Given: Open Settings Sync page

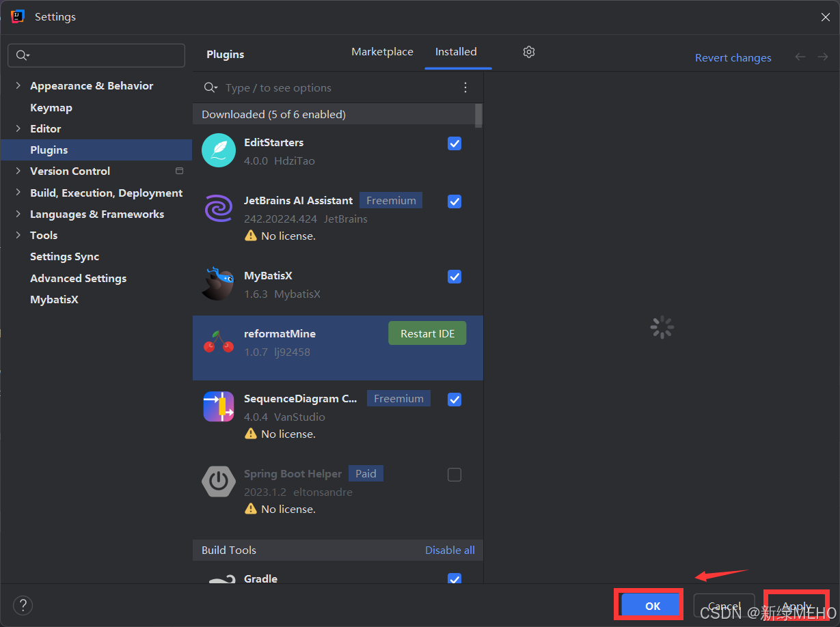Looking at the screenshot, I should 65,257.
